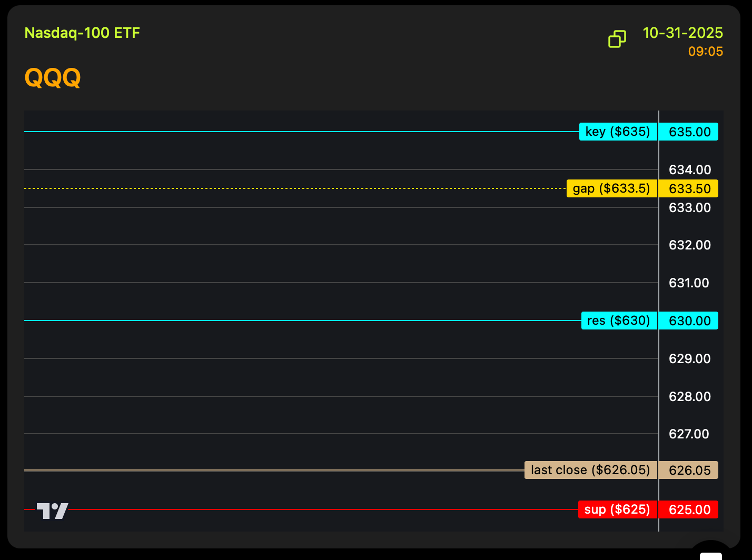Click the Nasdaq-100 ETF title
752x560 pixels.
pos(82,33)
